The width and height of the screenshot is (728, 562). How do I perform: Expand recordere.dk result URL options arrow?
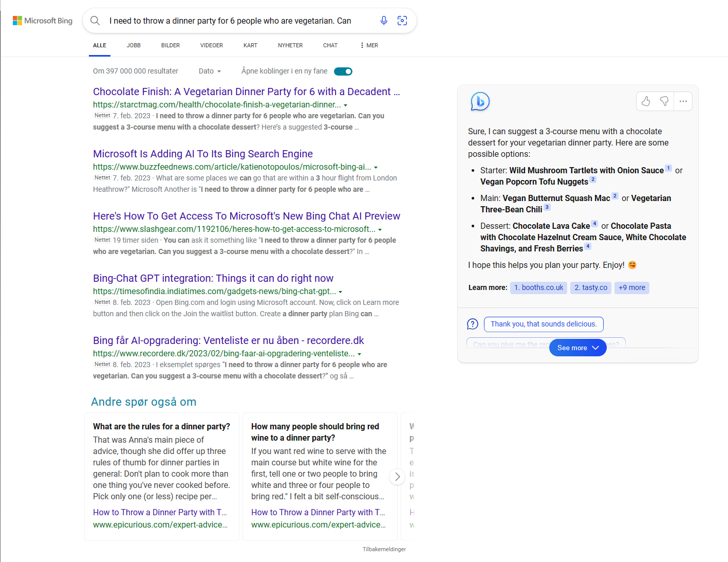pos(360,354)
